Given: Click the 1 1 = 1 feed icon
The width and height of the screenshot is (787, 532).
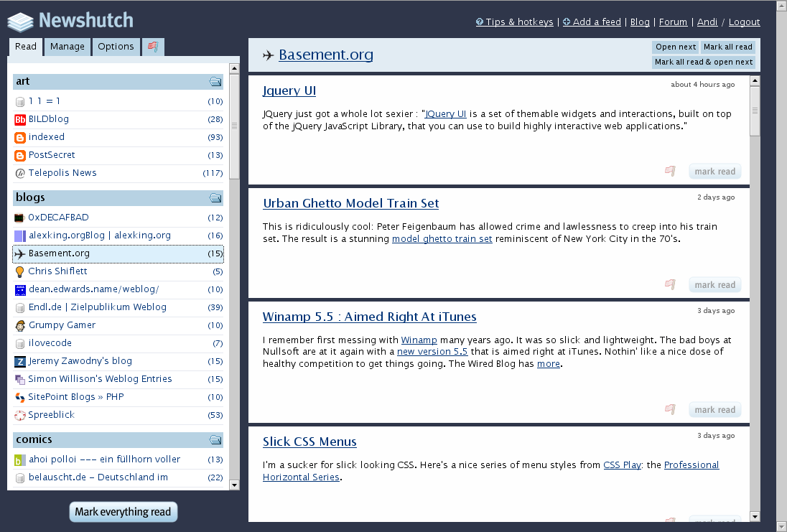Looking at the screenshot, I should pyautogui.click(x=20, y=102).
